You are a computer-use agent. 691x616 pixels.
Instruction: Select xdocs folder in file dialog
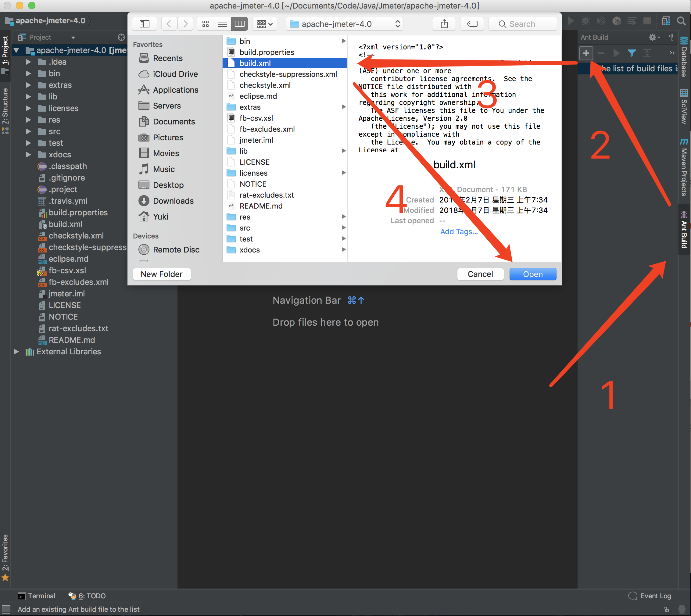[285, 250]
